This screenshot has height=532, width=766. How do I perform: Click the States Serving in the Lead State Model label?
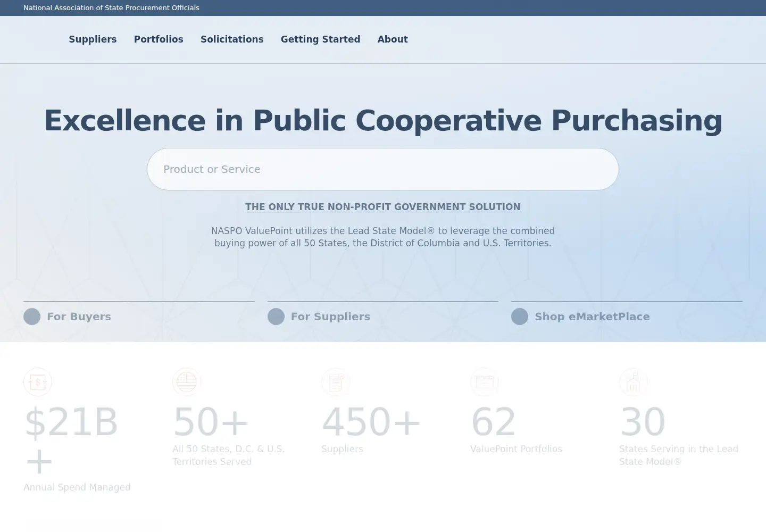679,455
